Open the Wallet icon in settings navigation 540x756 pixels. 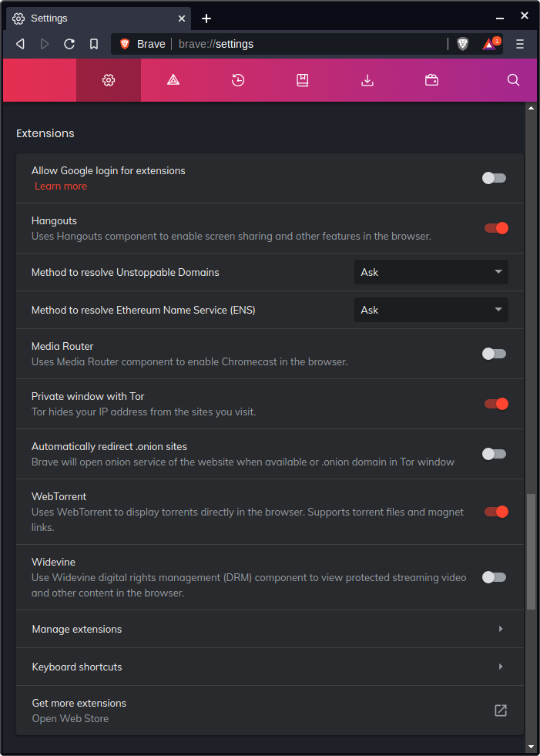(431, 80)
